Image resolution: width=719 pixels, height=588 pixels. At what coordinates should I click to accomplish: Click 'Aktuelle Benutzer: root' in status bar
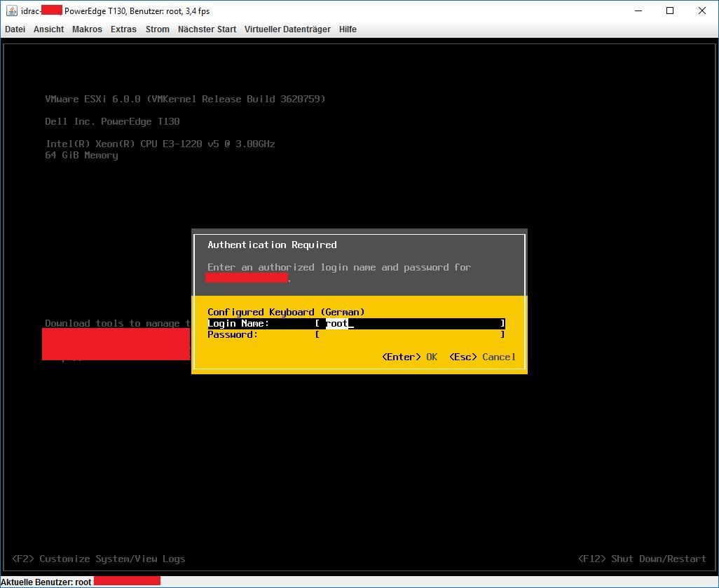pos(46,582)
